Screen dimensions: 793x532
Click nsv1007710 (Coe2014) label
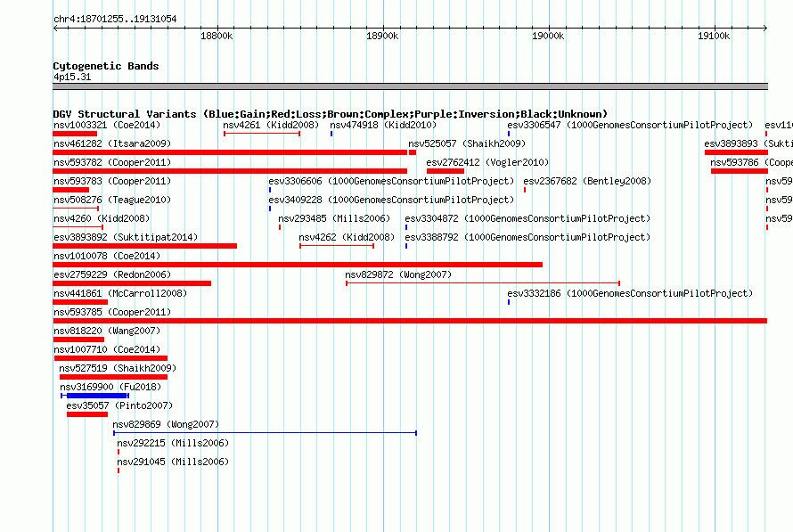(107, 349)
